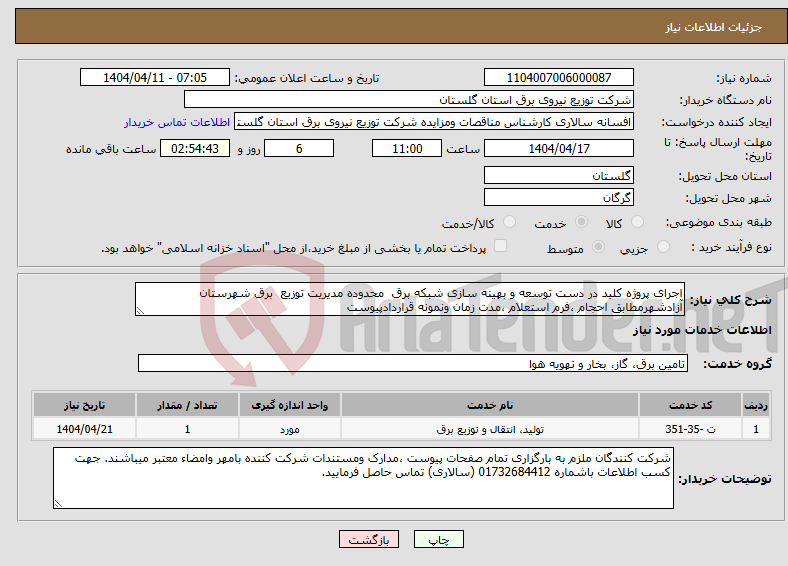Click the اطلاعات خدمات مورد نیاز section heading
The width and height of the screenshot is (788, 566).
702,330
